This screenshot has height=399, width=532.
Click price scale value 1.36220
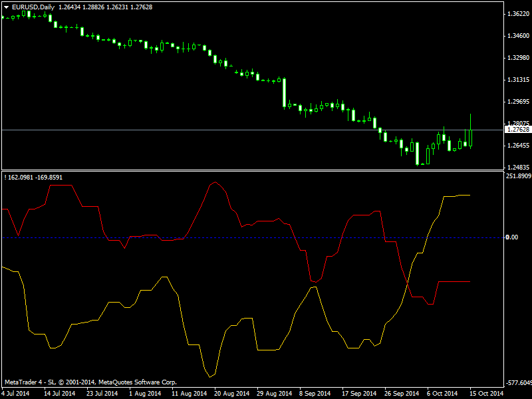pos(518,14)
